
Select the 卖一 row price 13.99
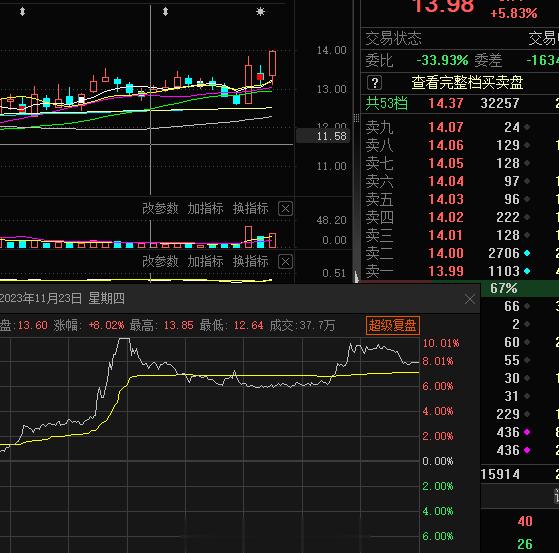pos(446,271)
